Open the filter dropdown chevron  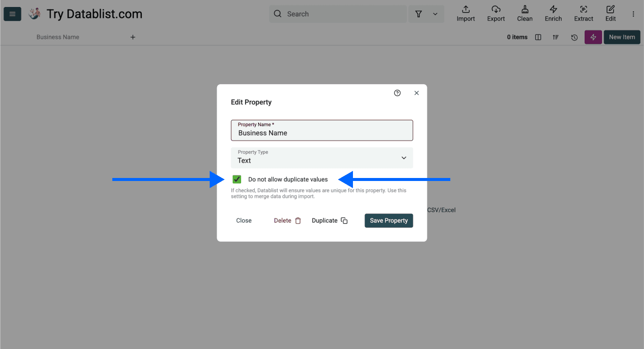tap(434, 14)
